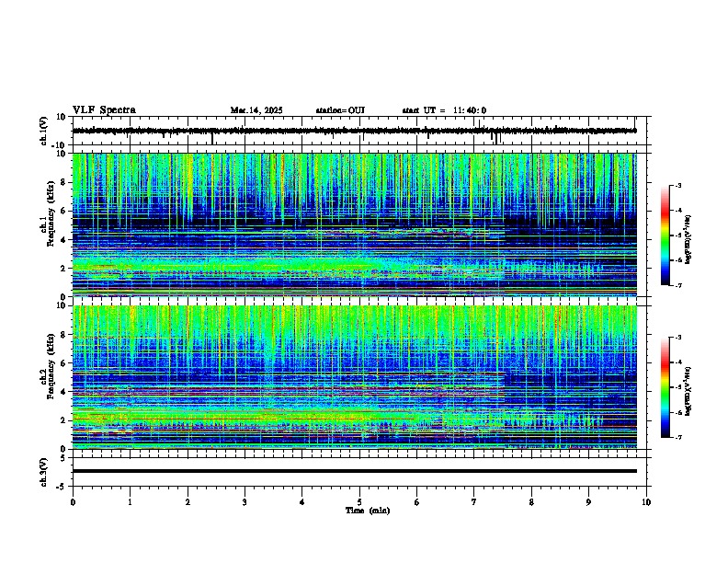728x563 pixels.
Task: Click the ch.1 PSD color bar
Action: point(665,236)
